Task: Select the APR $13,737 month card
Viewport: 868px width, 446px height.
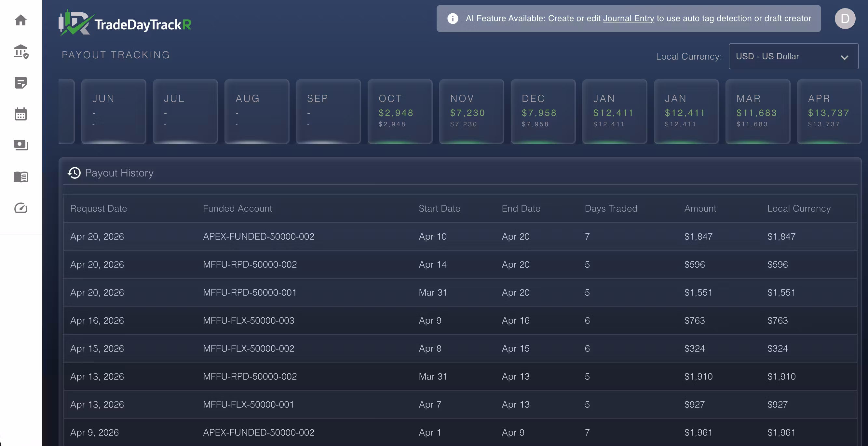Action: 829,112
